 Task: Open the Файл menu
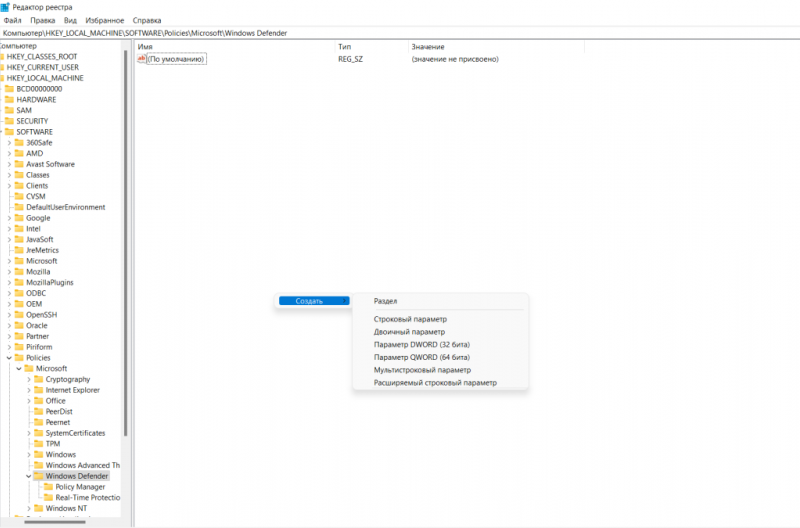point(13,20)
